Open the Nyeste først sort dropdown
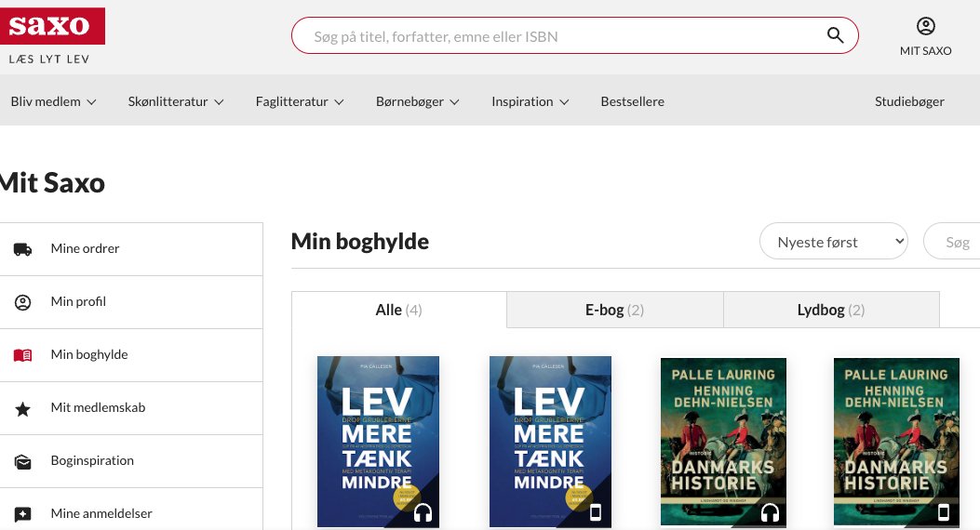The width and height of the screenshot is (980, 530). pyautogui.click(x=833, y=241)
